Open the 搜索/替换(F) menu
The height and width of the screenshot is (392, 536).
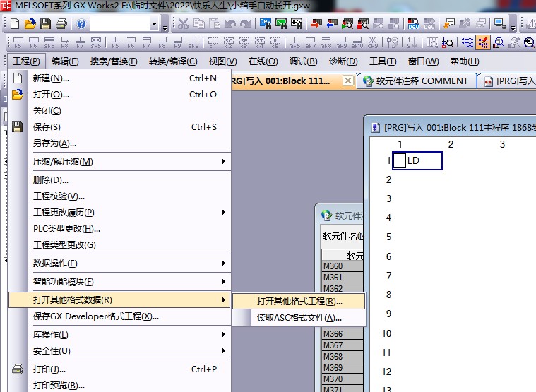point(114,61)
